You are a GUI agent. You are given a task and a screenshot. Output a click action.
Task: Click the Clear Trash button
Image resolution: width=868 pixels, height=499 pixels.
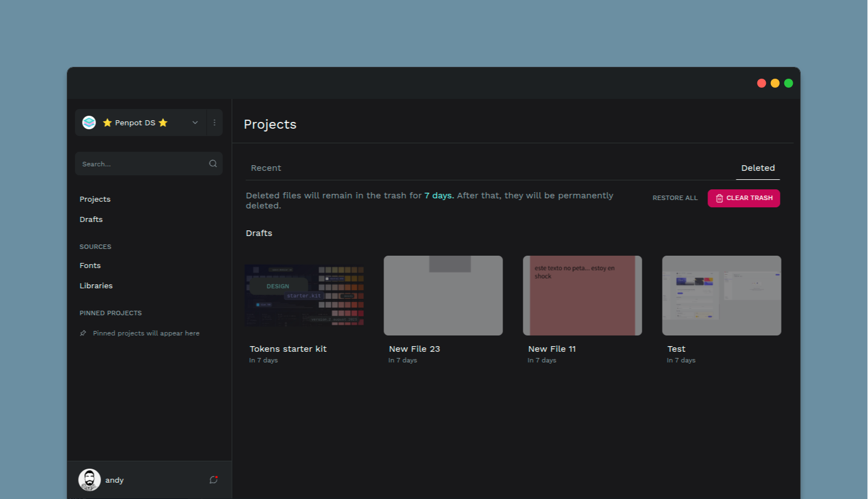(x=743, y=198)
